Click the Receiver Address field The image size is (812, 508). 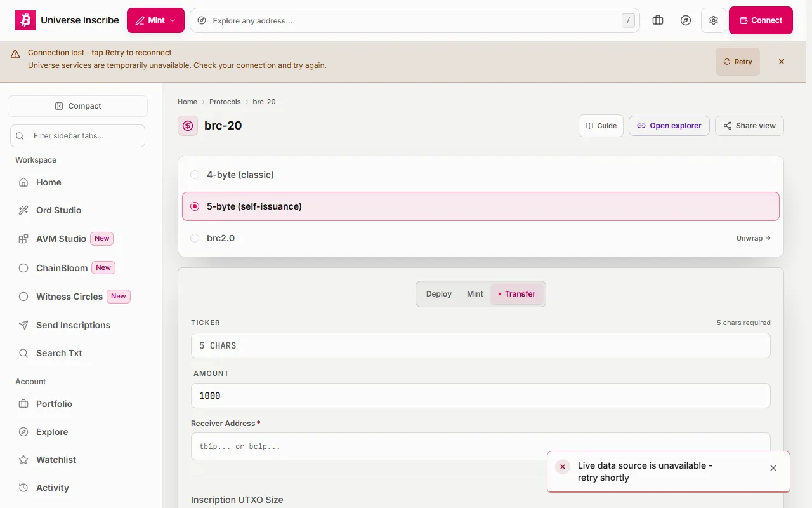tap(481, 446)
